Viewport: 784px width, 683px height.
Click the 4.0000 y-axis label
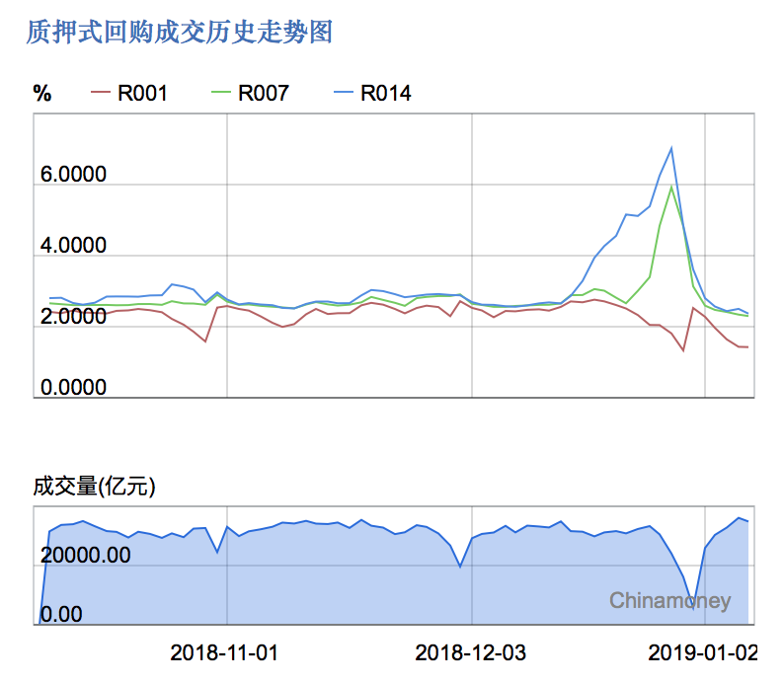click(73, 246)
